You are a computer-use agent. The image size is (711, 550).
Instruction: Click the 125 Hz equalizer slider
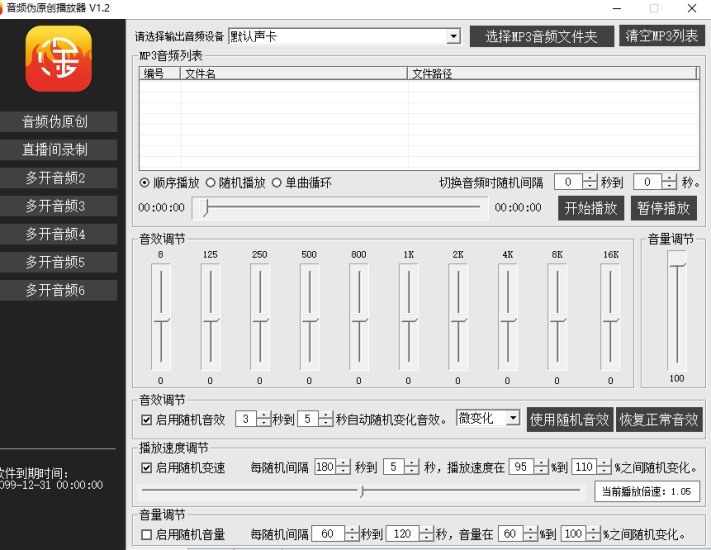(x=210, y=317)
